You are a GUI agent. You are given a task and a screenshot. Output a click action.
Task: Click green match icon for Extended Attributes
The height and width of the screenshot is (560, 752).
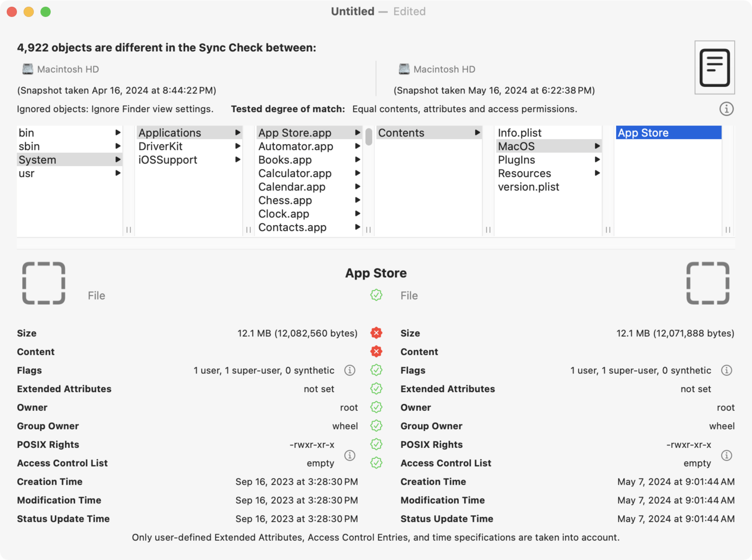coord(376,389)
